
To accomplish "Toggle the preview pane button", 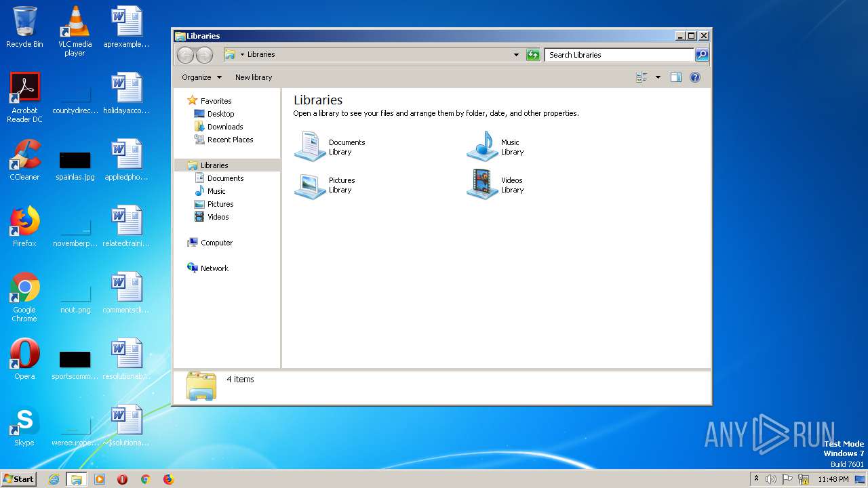I will [675, 77].
